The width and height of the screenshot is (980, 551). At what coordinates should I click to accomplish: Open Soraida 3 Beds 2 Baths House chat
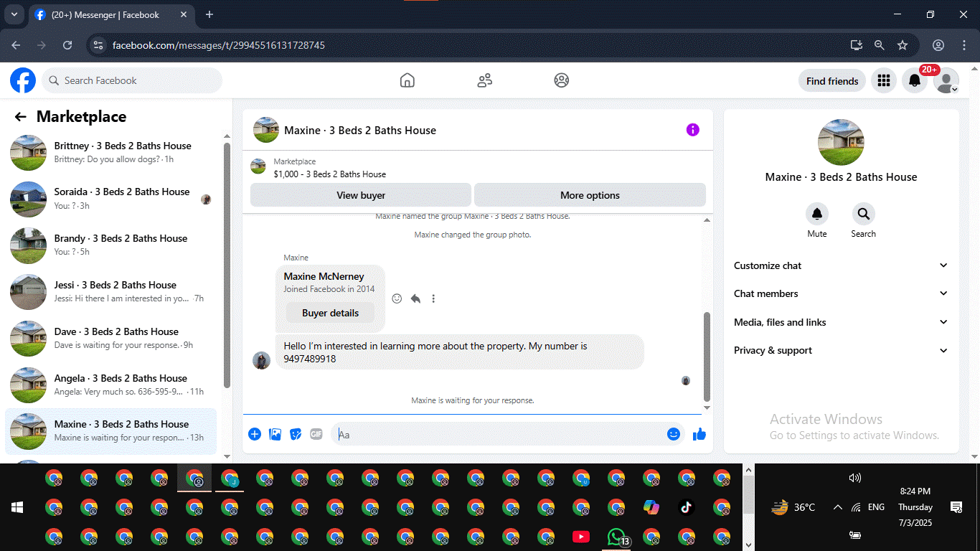tap(111, 199)
